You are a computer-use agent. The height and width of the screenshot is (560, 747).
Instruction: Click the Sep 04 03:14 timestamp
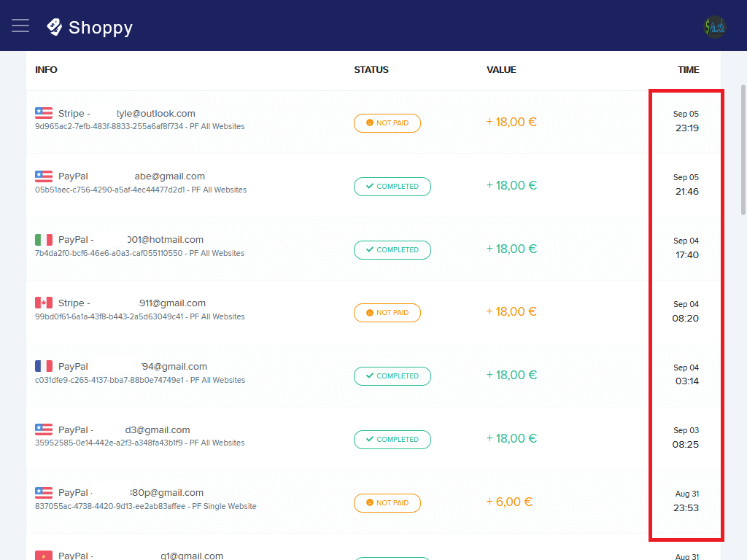686,374
